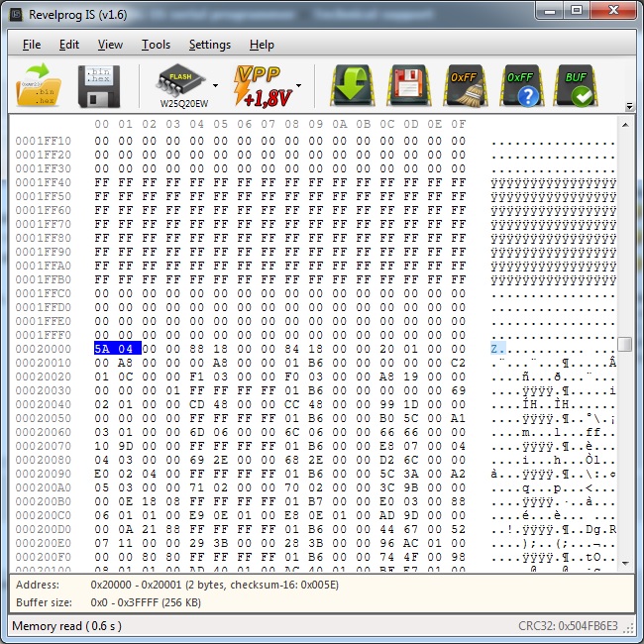Save buffer to bin/hex file
The image size is (644, 644).
[99, 86]
